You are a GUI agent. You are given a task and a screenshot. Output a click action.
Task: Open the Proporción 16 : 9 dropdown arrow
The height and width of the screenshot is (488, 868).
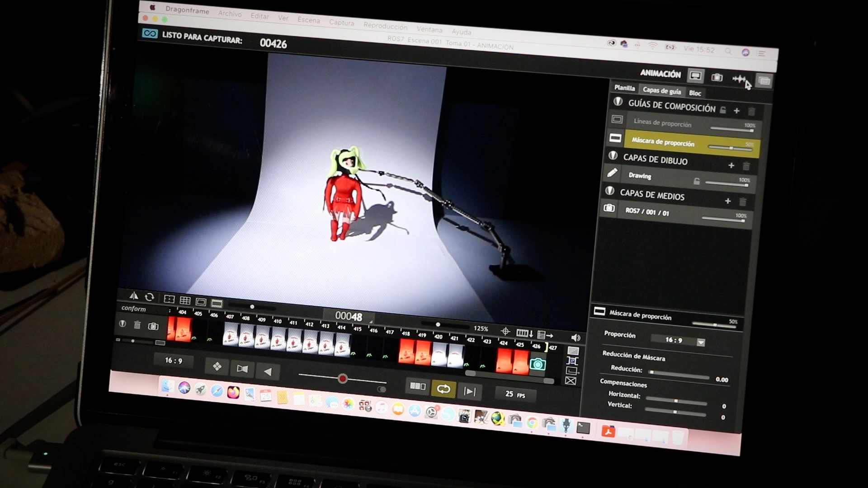pos(701,343)
